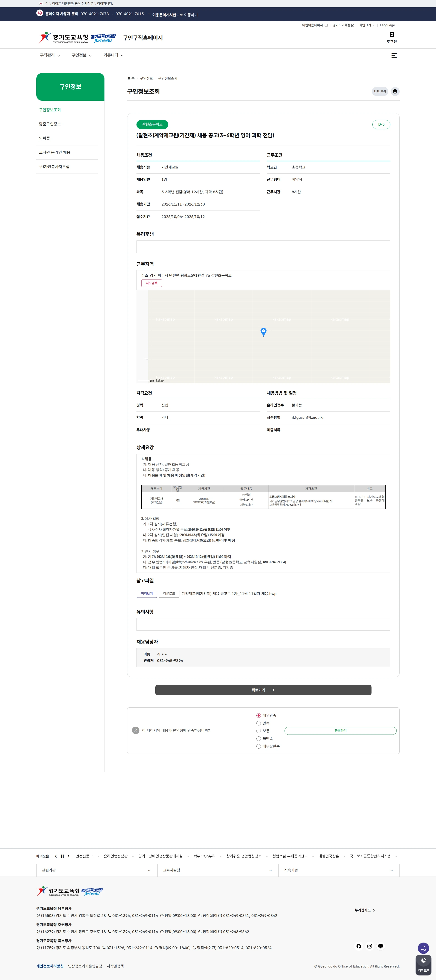Print the page with printer icon
Image resolution: width=436 pixels, height=980 pixels.
[x=395, y=91]
